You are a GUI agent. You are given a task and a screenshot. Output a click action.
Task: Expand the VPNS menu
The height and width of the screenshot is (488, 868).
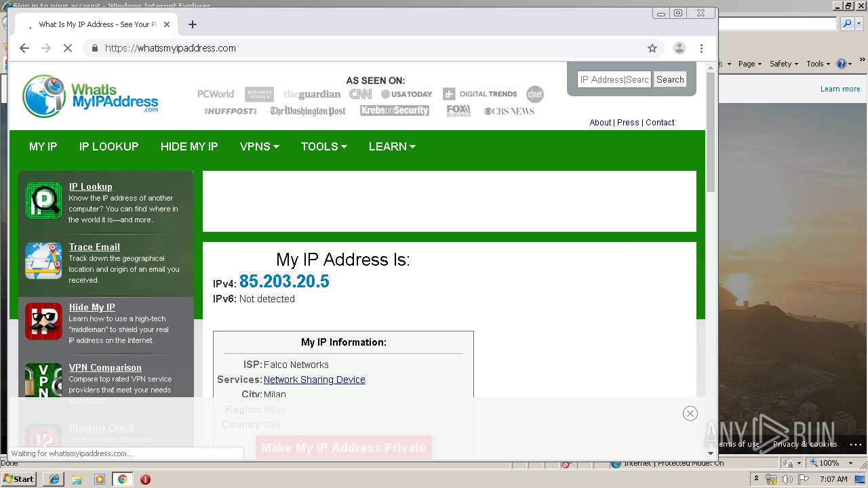coord(259,146)
